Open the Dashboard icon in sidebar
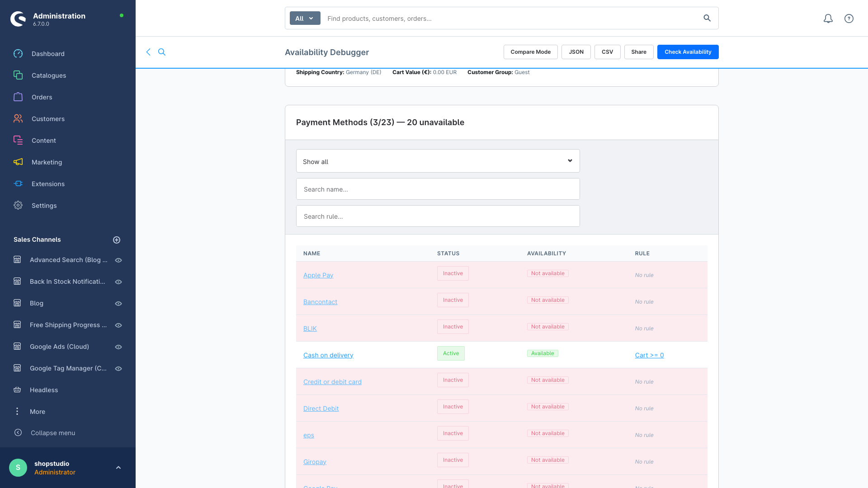 (18, 54)
